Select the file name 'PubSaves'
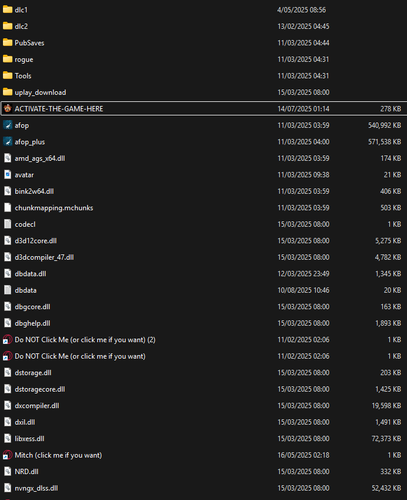This screenshot has height=500, width=407. pos(29,43)
